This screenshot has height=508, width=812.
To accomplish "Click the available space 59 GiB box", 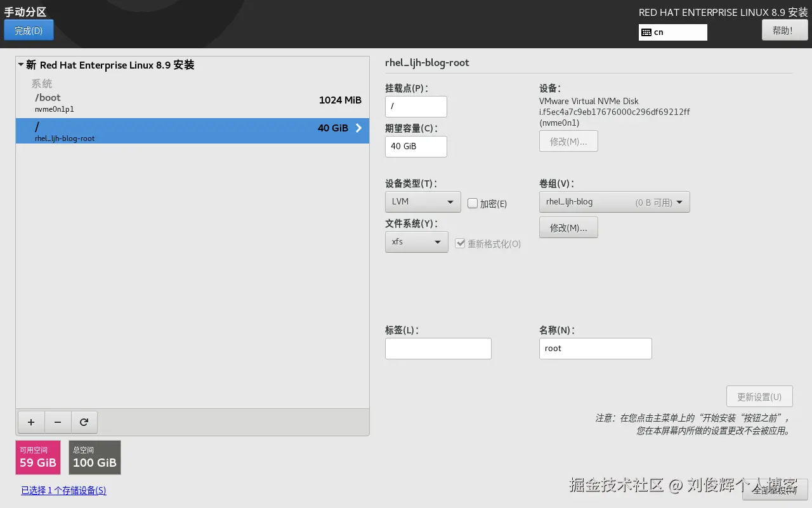I will coord(38,458).
